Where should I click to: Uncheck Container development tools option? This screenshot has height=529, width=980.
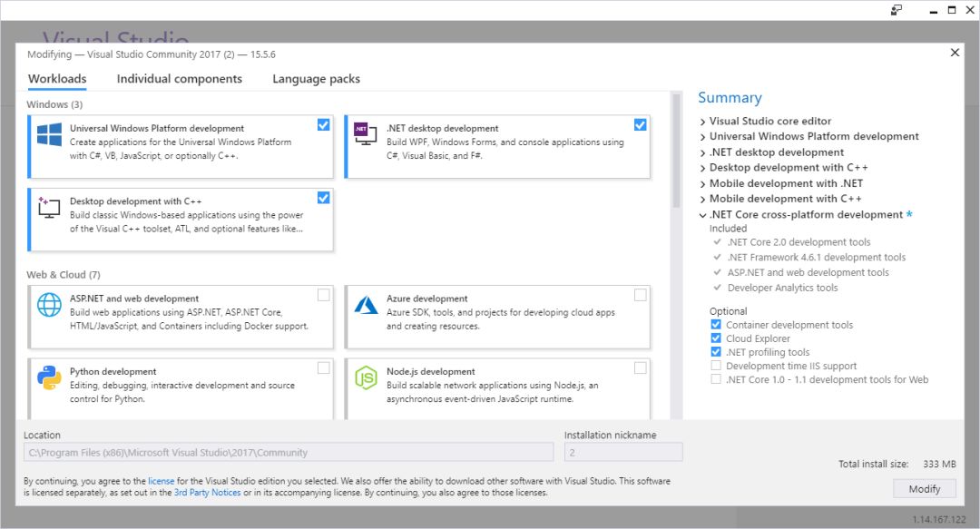coord(716,325)
